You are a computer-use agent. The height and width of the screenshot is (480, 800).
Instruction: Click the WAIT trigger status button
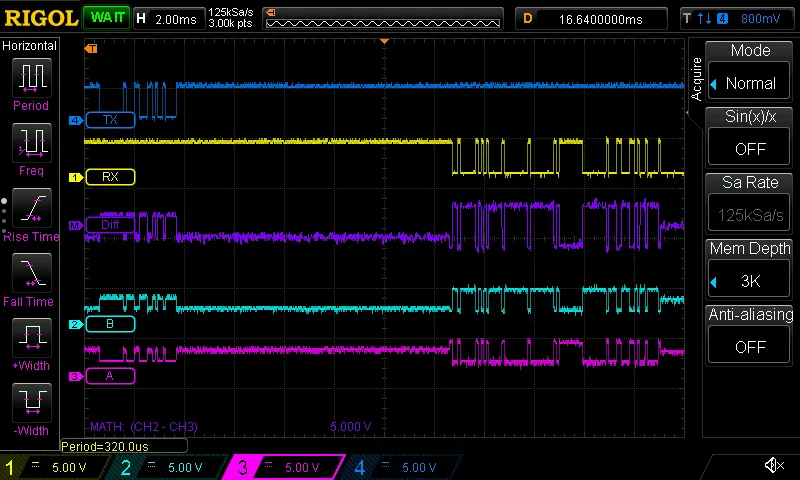point(105,18)
